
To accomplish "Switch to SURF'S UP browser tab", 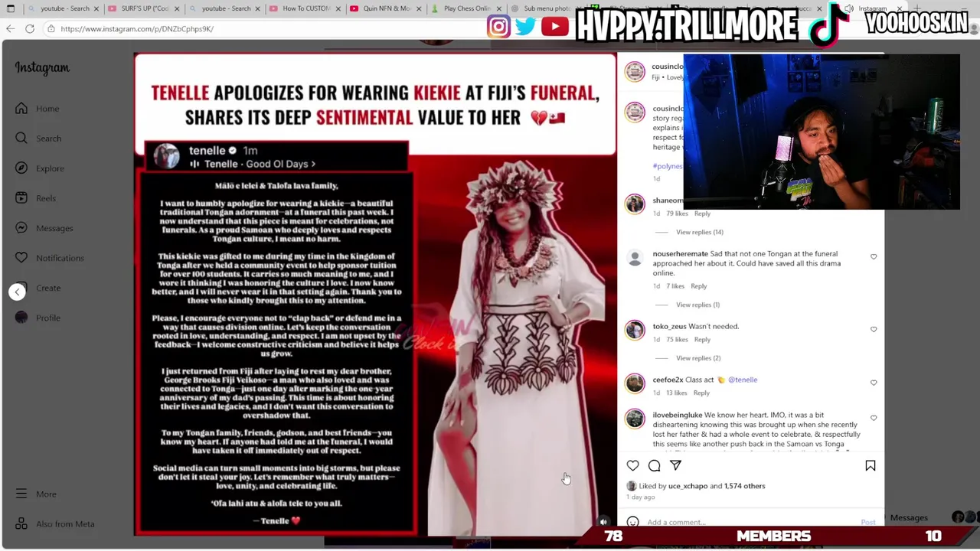I will 142,8.
